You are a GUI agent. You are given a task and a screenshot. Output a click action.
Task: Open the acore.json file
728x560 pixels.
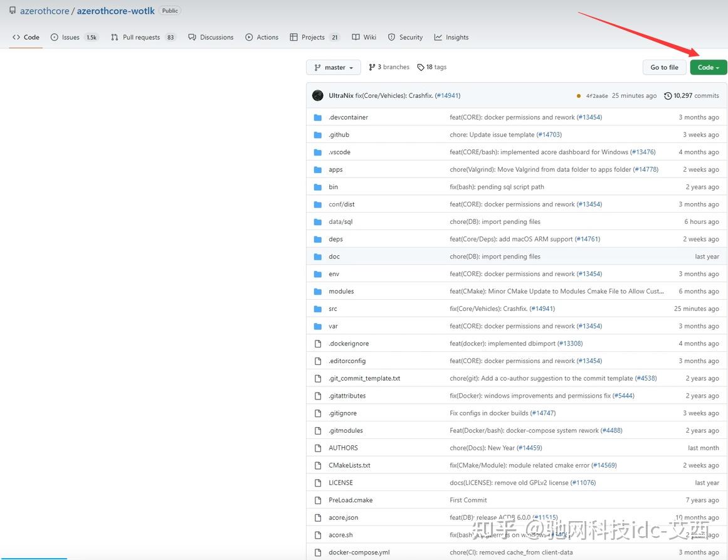click(x=344, y=518)
